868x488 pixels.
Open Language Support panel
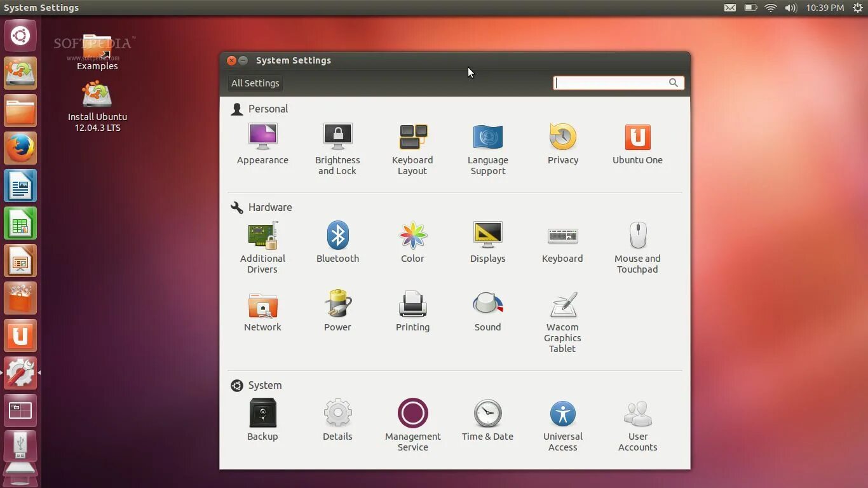(x=487, y=150)
